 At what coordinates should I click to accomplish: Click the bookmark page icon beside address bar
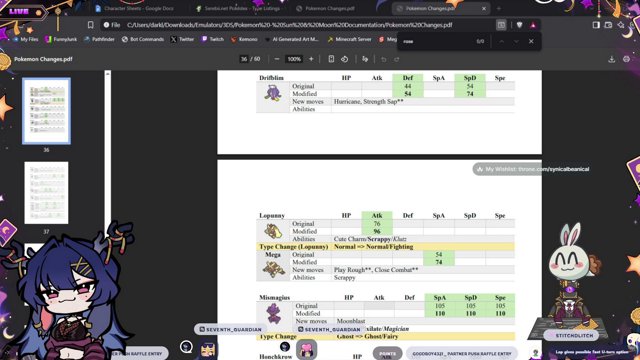[91, 25]
